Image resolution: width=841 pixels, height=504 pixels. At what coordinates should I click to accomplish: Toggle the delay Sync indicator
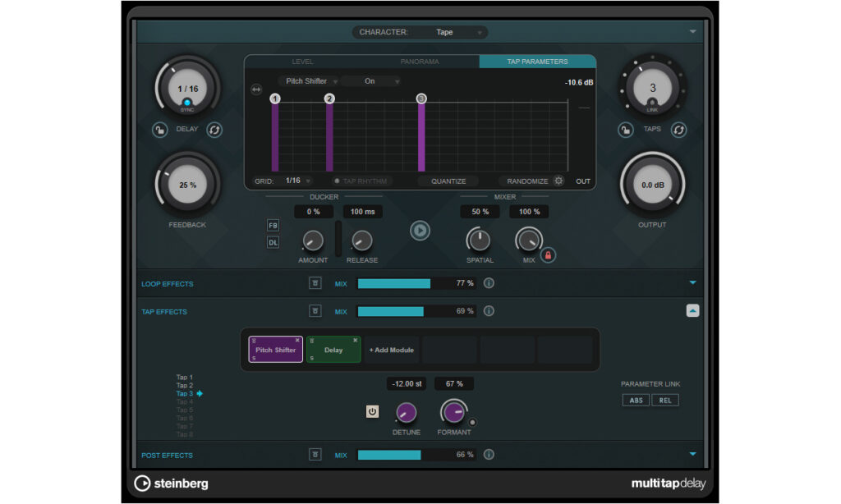[x=187, y=103]
